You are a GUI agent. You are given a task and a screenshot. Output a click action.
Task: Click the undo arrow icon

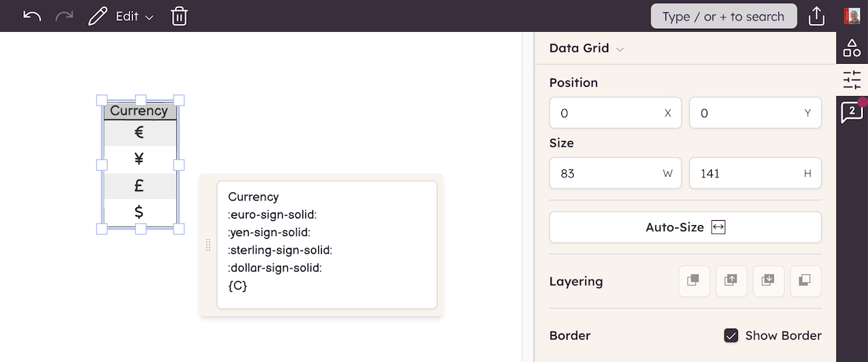click(32, 16)
